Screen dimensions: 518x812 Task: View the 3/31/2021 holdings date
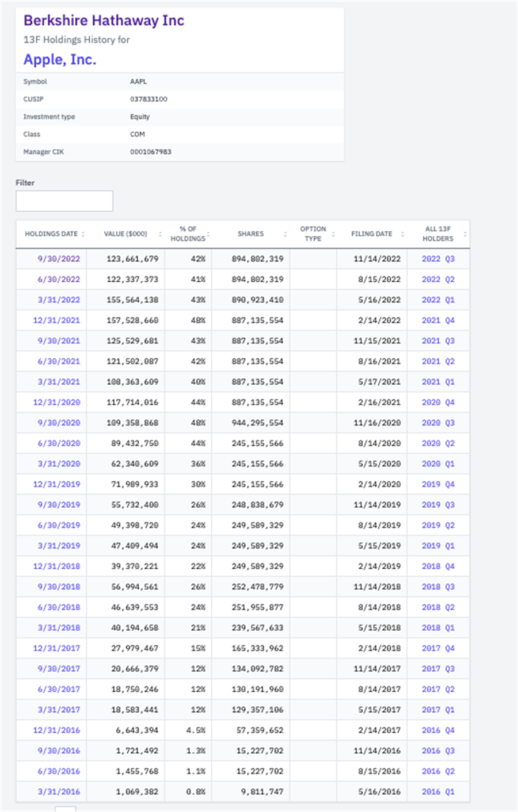click(59, 382)
